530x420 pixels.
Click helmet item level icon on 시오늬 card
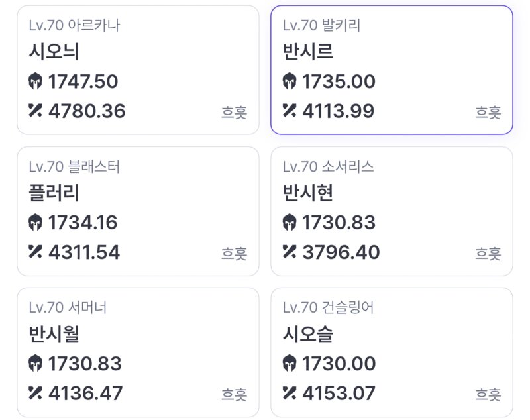(x=35, y=81)
